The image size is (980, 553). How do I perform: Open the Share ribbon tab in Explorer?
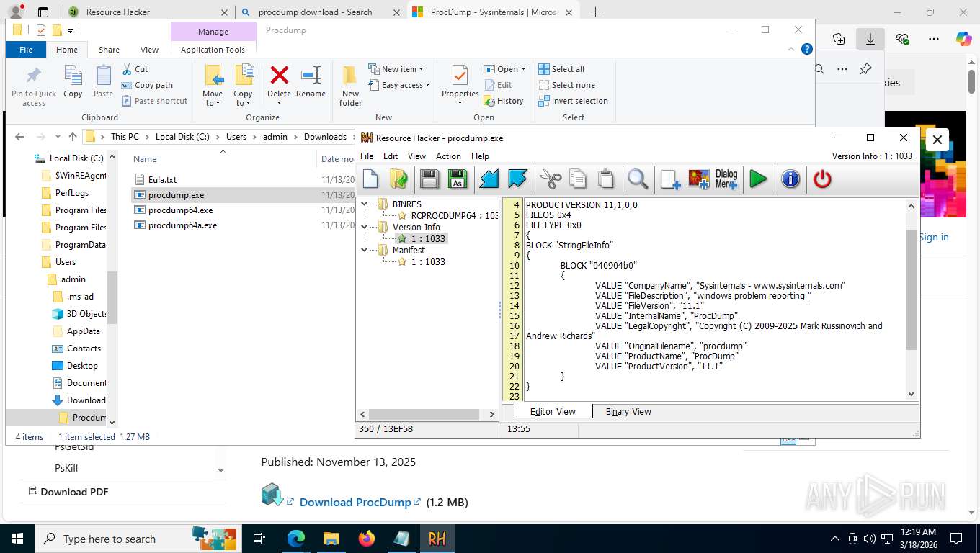(x=109, y=50)
